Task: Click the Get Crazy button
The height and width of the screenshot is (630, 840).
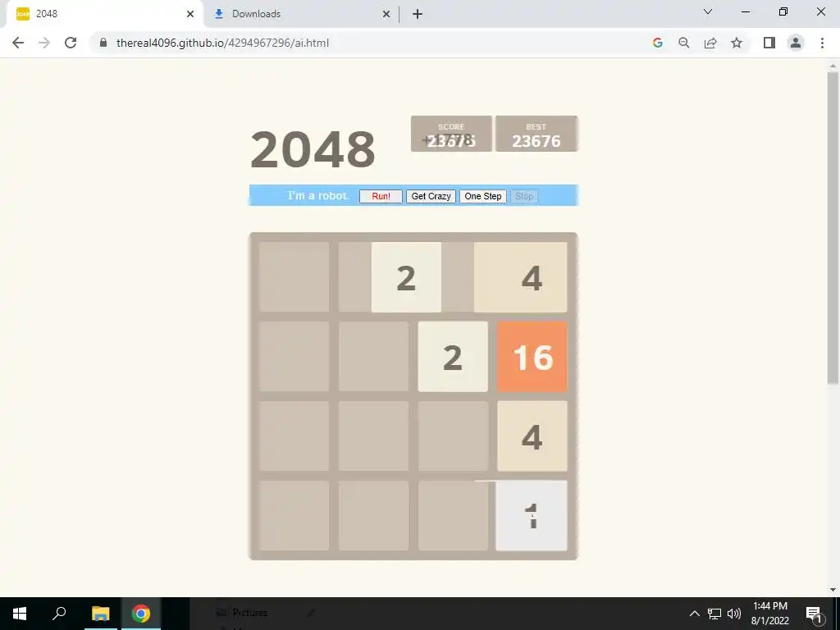Action: 431,196
